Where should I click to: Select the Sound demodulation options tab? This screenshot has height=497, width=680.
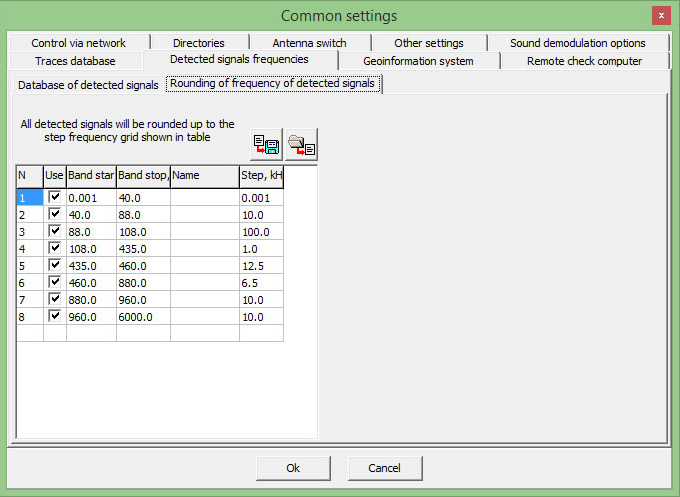[x=577, y=43]
